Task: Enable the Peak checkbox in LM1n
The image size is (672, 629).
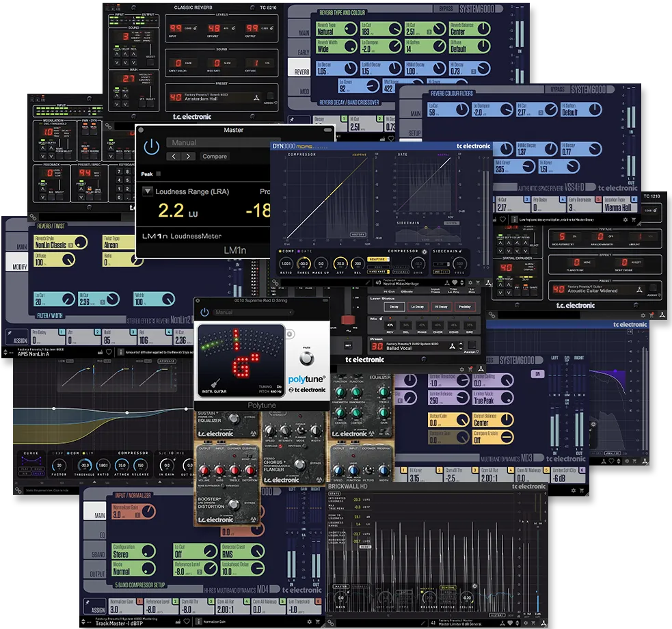Action: click(159, 174)
